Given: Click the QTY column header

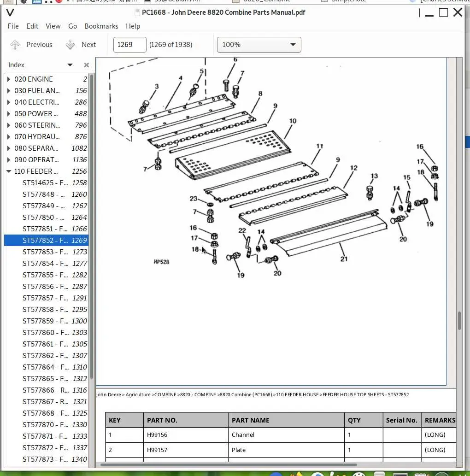Looking at the screenshot, I should [364, 420].
